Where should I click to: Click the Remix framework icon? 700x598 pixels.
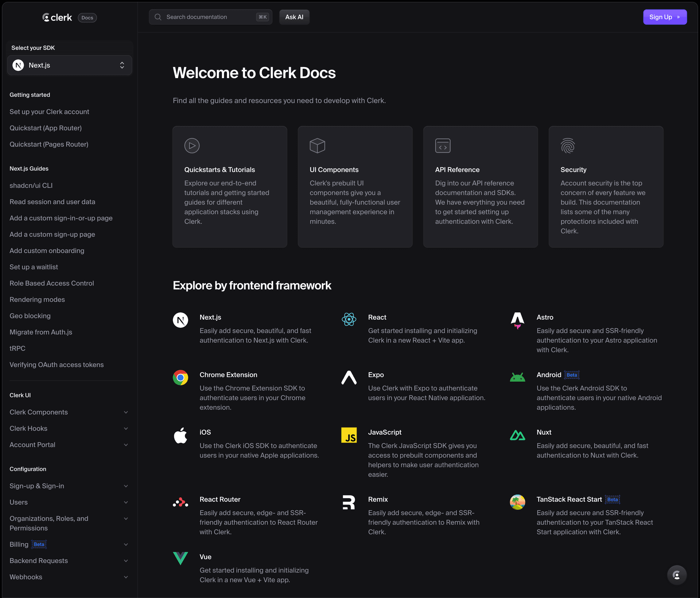click(x=349, y=502)
